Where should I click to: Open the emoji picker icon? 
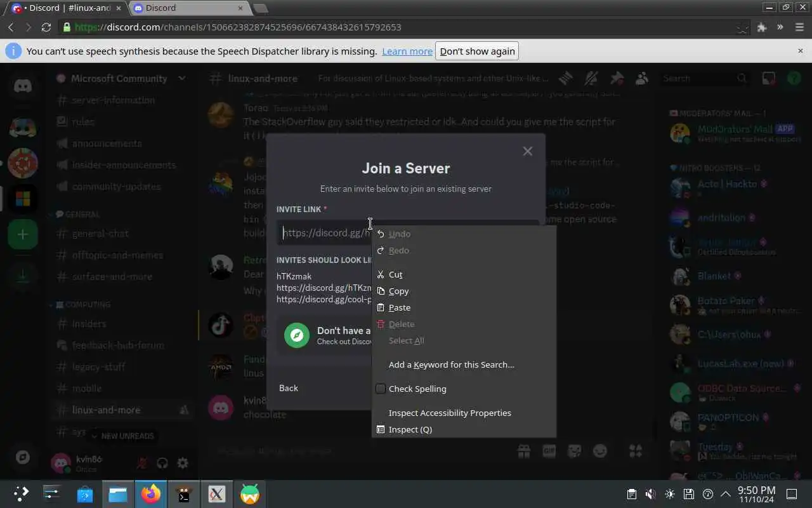coord(599,451)
